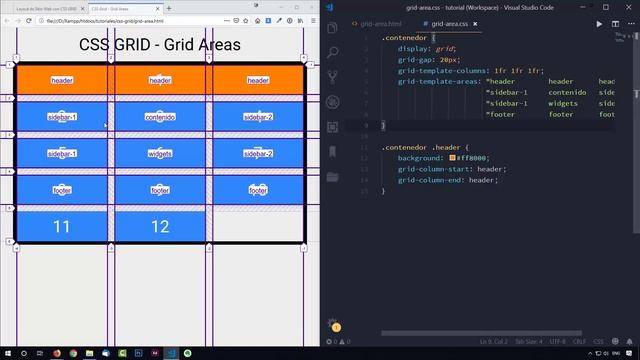Click the contenido grid cell in webpage
The image size is (640, 360).
click(x=160, y=116)
